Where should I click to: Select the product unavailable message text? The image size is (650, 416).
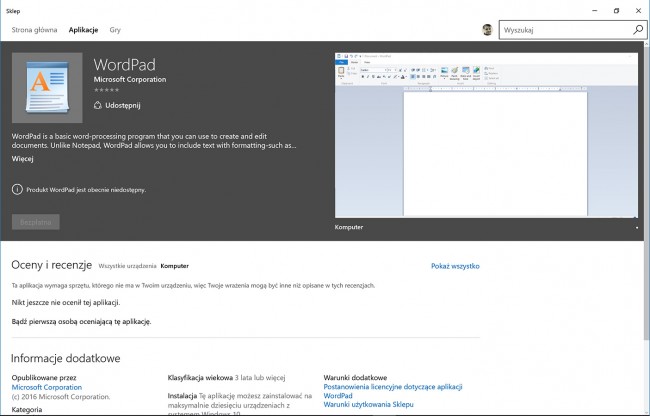tap(86, 190)
